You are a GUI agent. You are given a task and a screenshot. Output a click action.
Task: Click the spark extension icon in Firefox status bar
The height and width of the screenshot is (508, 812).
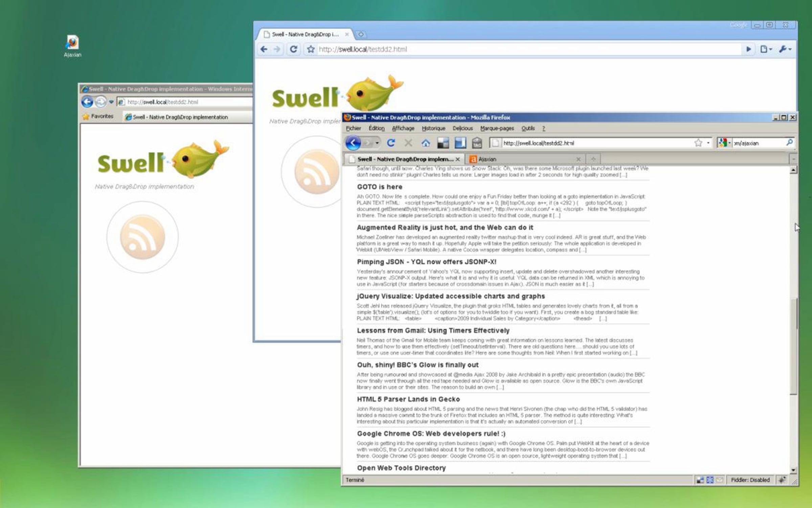(782, 480)
